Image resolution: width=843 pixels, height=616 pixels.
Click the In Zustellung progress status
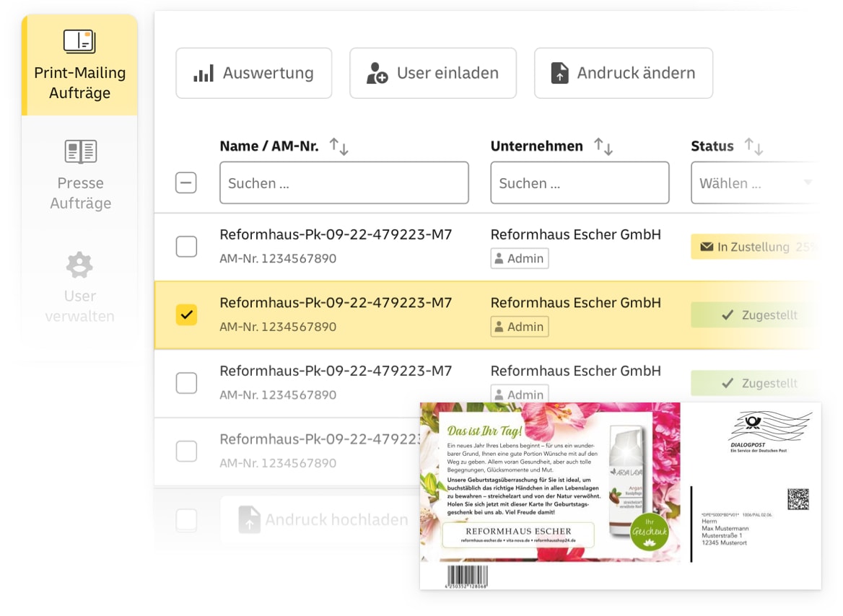(x=754, y=247)
